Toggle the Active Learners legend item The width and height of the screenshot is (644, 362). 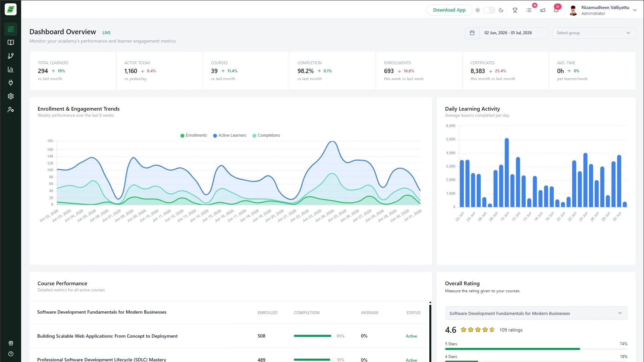[229, 135]
